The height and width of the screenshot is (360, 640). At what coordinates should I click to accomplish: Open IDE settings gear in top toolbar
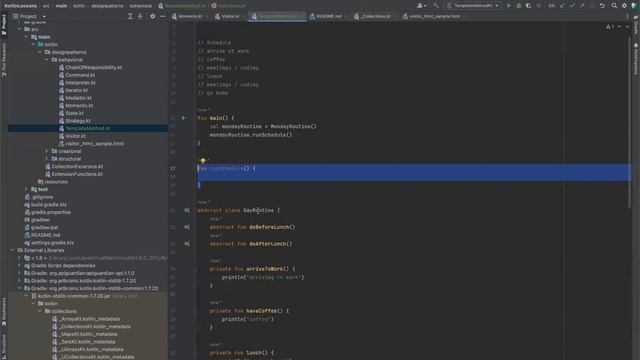tap(624, 6)
